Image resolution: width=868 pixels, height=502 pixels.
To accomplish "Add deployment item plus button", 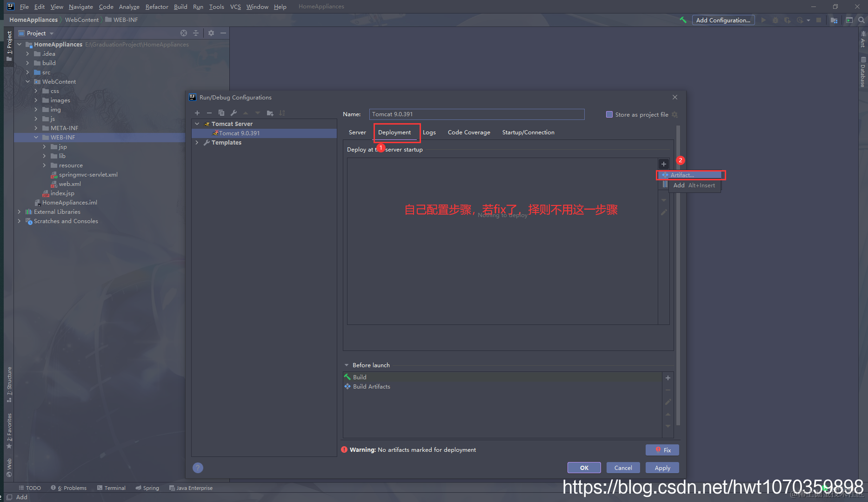I will pos(664,164).
